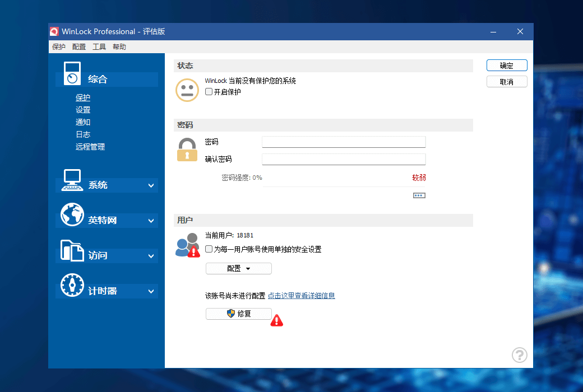Select 设置 in the sidebar list
The image size is (583, 392).
tap(83, 110)
